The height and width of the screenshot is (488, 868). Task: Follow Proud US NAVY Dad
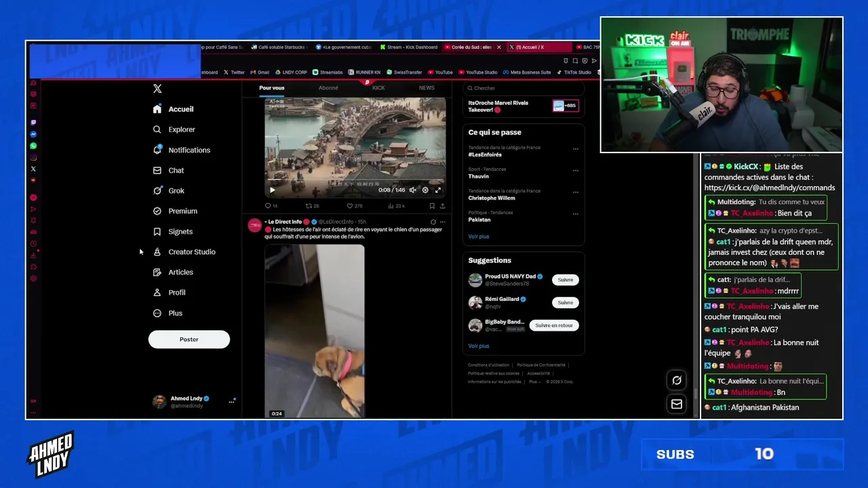click(566, 280)
